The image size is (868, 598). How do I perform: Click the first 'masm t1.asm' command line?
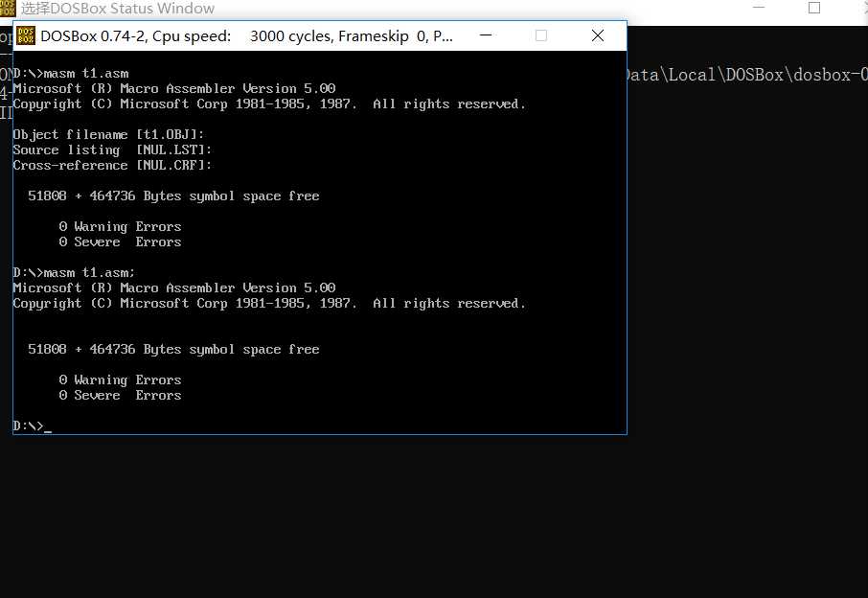click(x=71, y=73)
